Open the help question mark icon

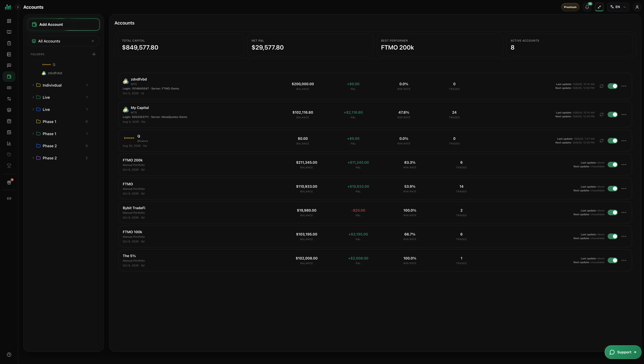pos(9,355)
